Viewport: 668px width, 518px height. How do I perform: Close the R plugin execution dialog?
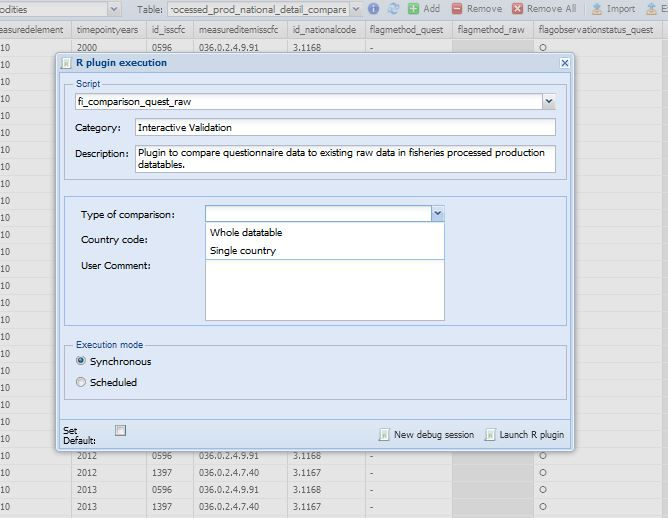[565, 63]
